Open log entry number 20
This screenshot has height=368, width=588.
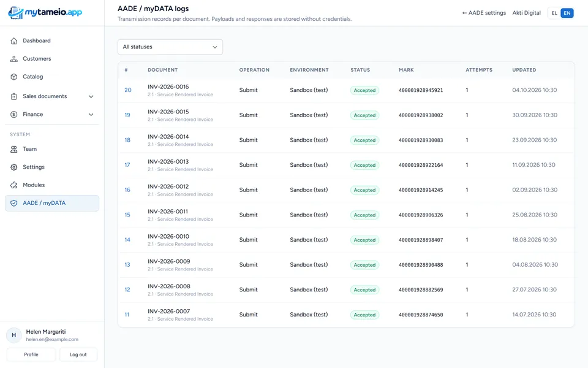click(128, 90)
